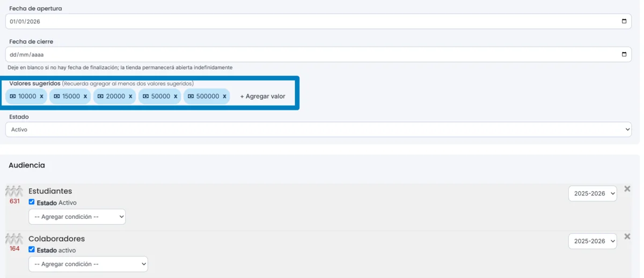Change the 2025-2026 period for Estudiantes
The image size is (644, 278).
(592, 194)
